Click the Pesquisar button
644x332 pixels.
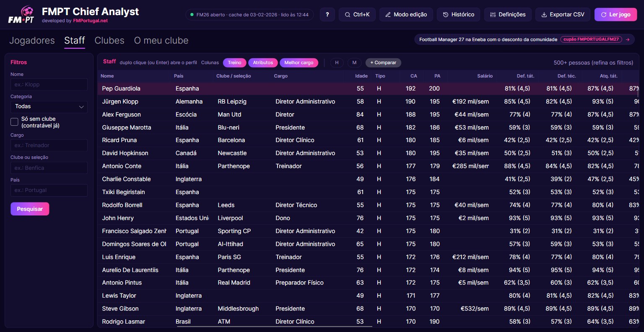tap(30, 209)
